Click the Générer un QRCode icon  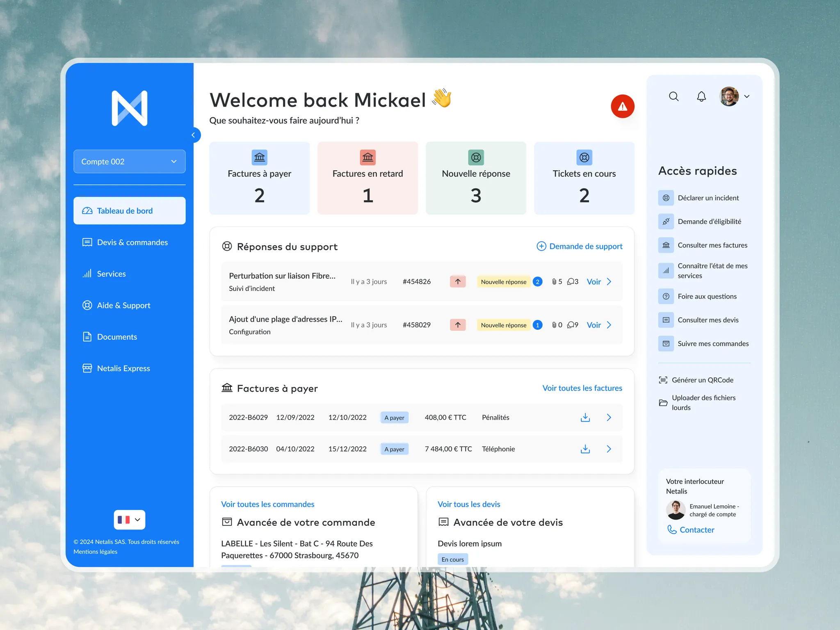[x=663, y=380]
